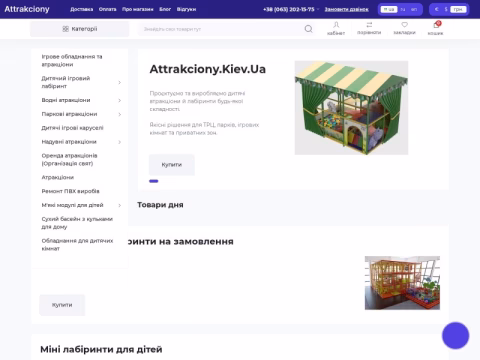The width and height of the screenshot is (480, 360).
Task: Click the phone number +38 (063) 202-15-75
Action: point(289,9)
